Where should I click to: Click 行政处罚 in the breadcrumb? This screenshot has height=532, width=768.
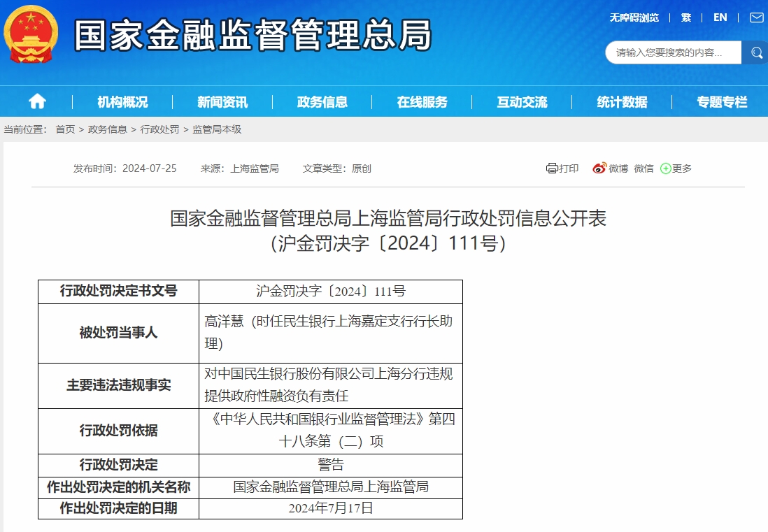coord(159,129)
